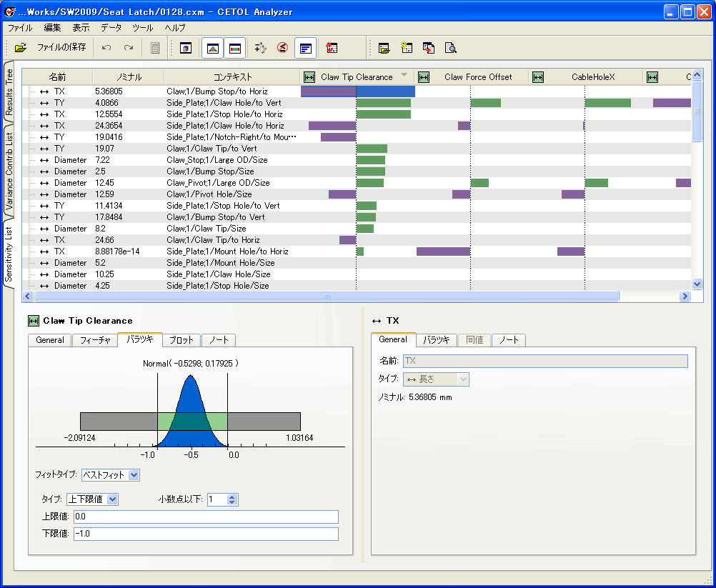Click sort arrow on Claw Tip Clearance header
The width and height of the screenshot is (716, 588).
404,75
